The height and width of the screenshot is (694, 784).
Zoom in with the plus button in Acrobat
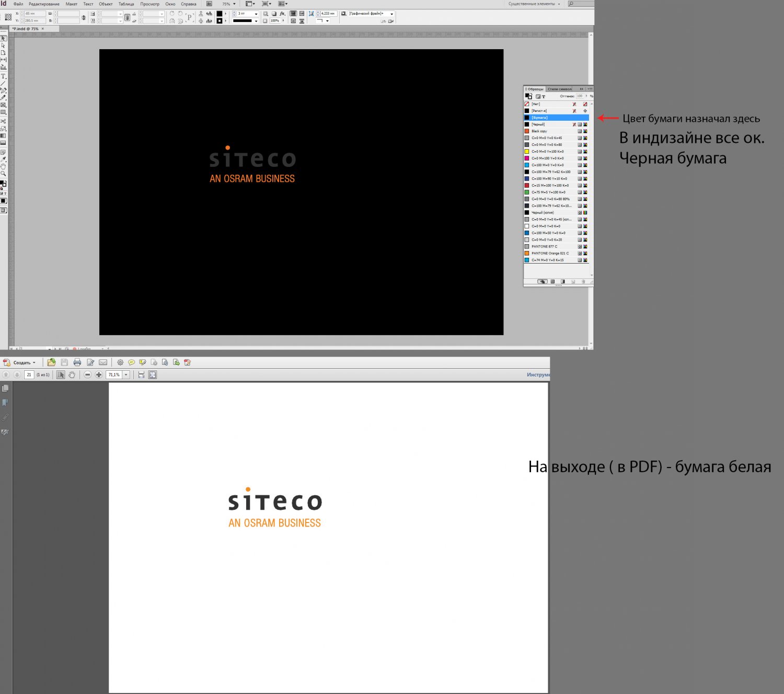(x=99, y=375)
